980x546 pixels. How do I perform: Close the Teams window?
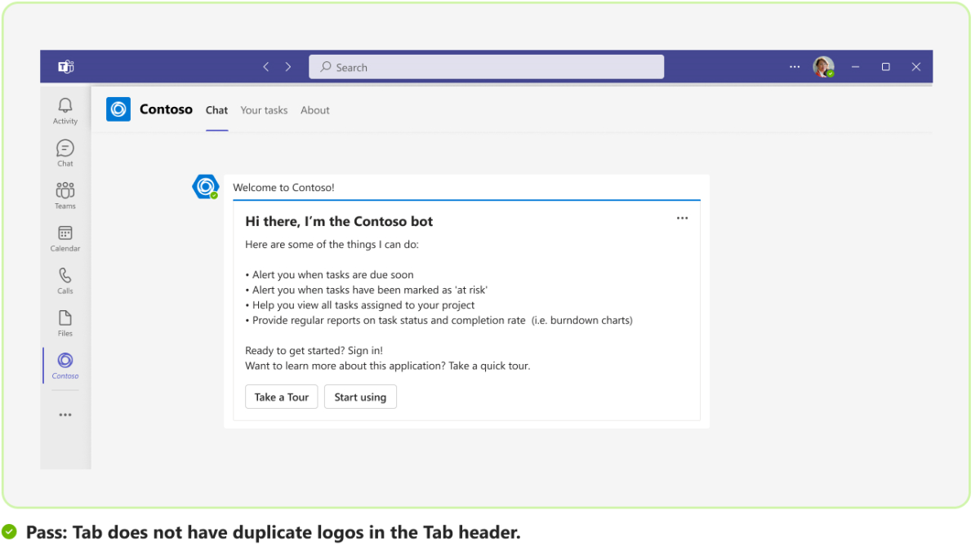[916, 67]
